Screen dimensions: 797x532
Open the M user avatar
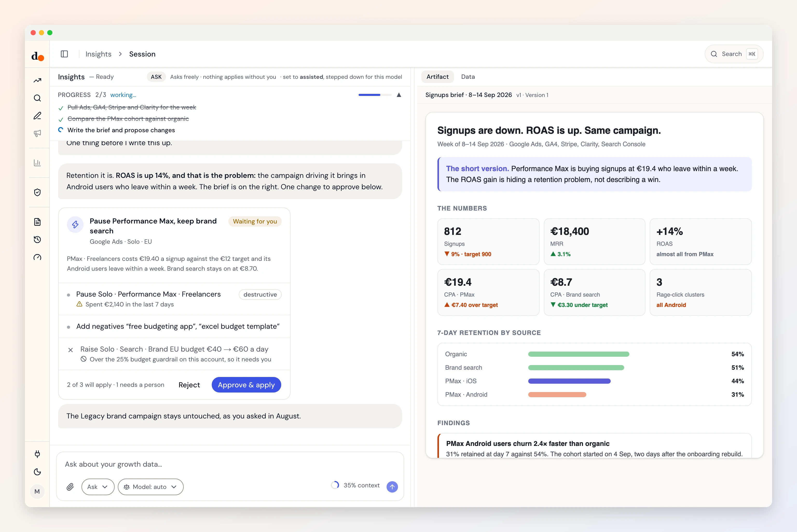37,491
